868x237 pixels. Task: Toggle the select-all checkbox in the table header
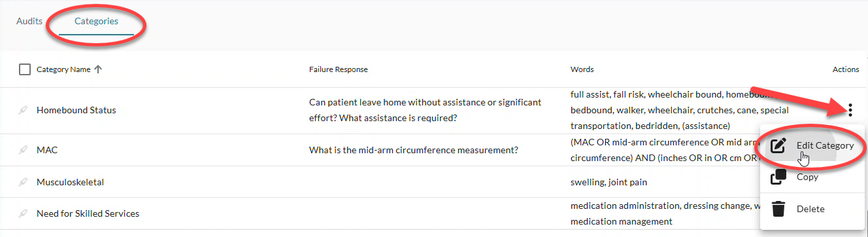[25, 69]
